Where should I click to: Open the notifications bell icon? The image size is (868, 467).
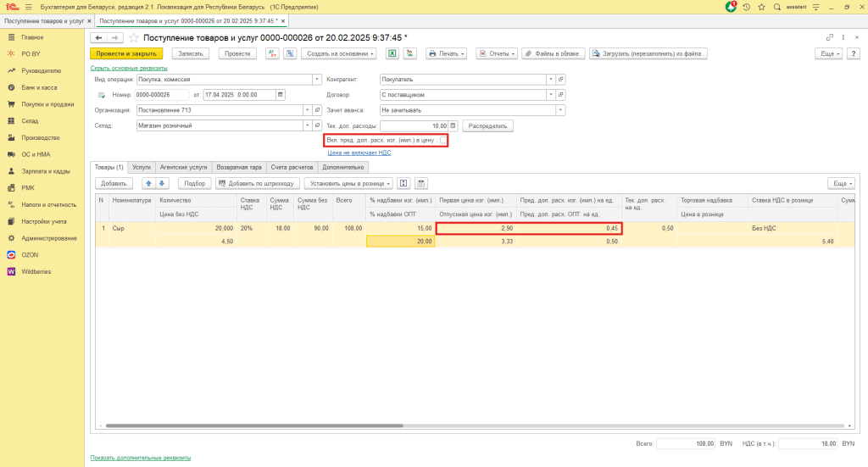pos(731,7)
